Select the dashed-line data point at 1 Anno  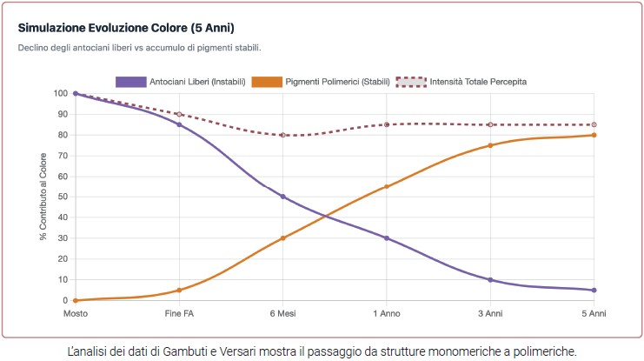387,124
